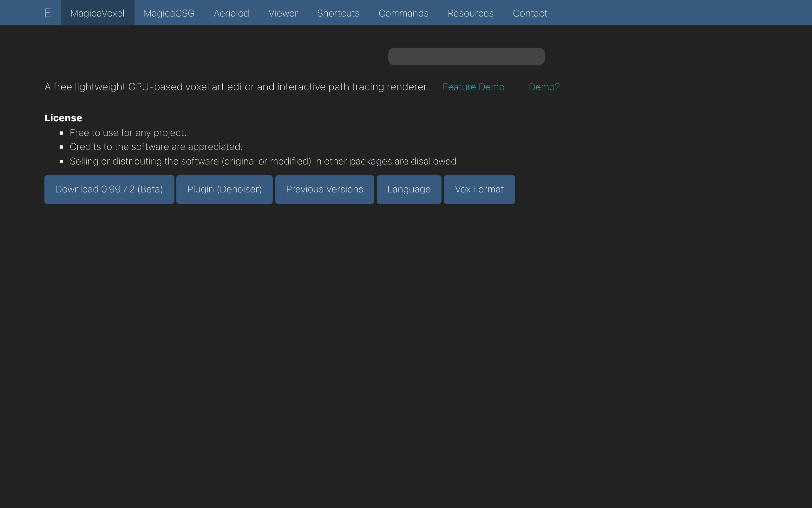Click the "A free lightweight GPU-based voxel" description
This screenshot has width=812, height=508.
point(237,87)
